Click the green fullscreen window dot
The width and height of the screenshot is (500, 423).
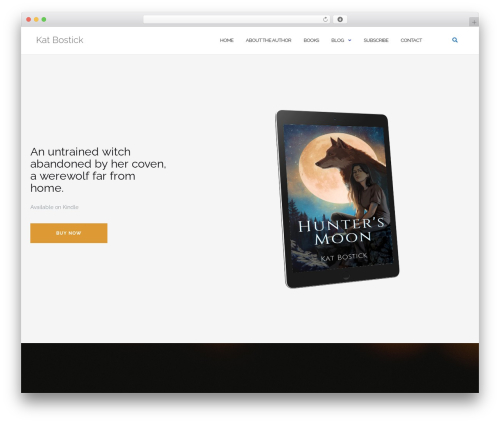(44, 19)
